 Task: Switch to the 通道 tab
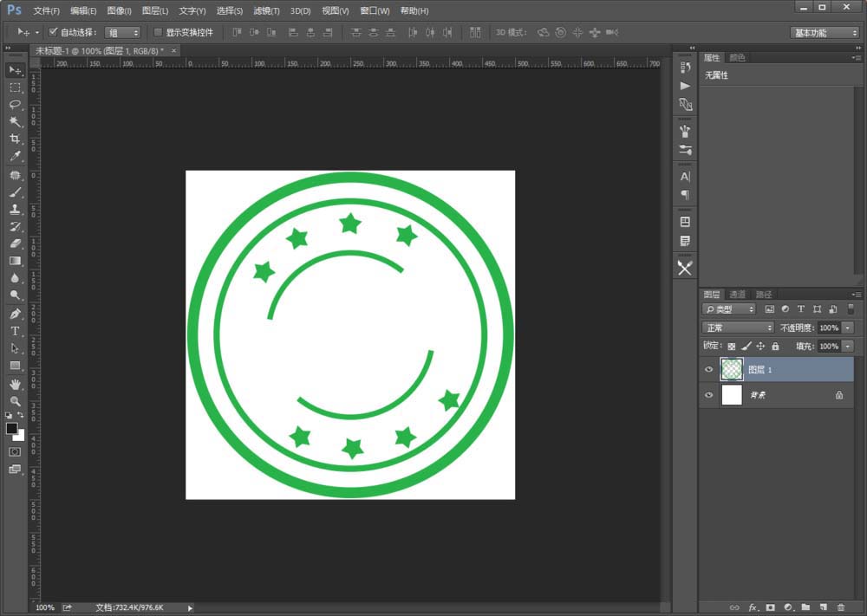(x=738, y=293)
